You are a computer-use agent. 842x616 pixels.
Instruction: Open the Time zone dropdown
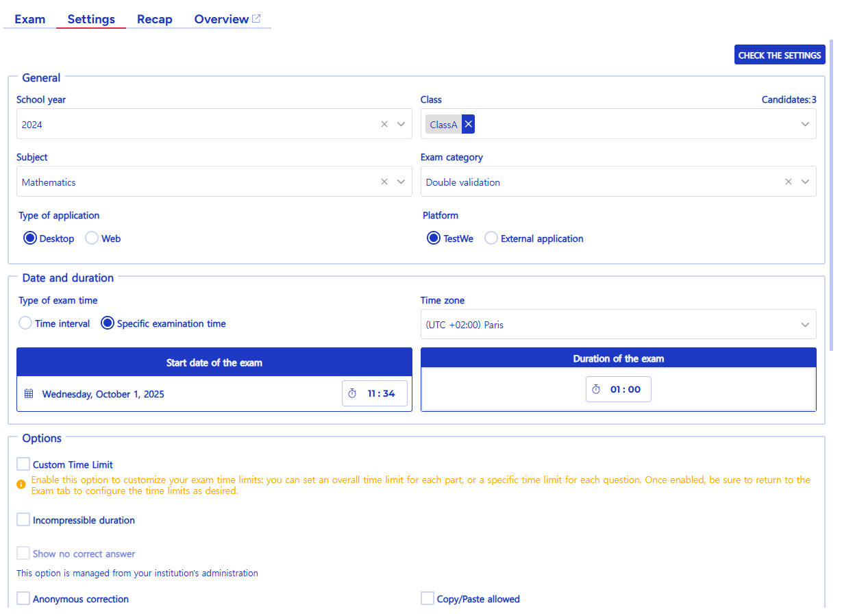pyautogui.click(x=805, y=324)
